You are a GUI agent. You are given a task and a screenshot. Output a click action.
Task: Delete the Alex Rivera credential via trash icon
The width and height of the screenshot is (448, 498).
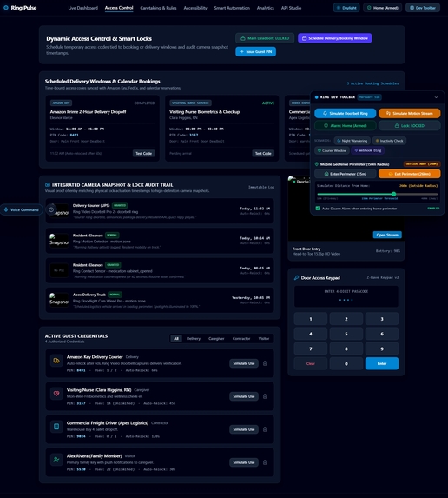pyautogui.click(x=265, y=462)
